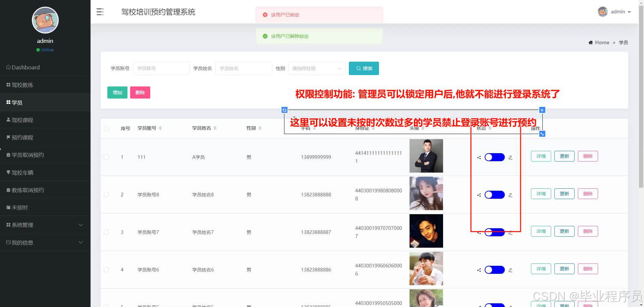Sort by 学员姓名 column arrows
The image size is (644, 307).
(x=215, y=128)
